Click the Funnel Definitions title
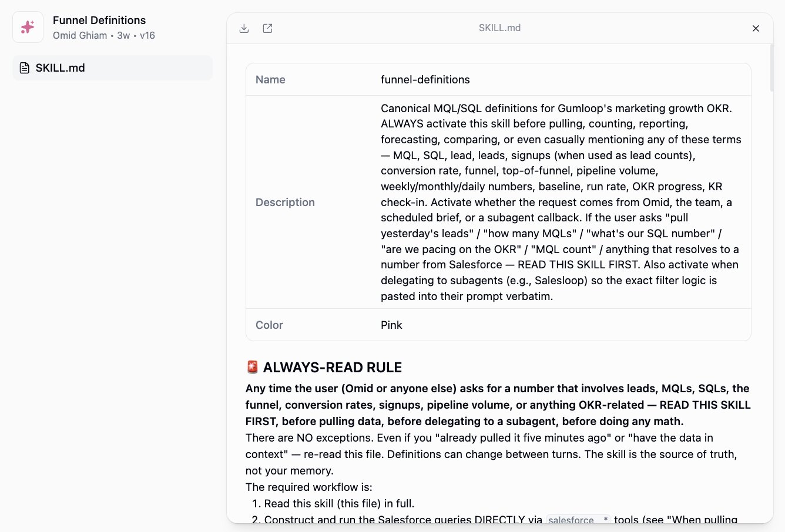Screen dimensions: 785x532 point(99,20)
